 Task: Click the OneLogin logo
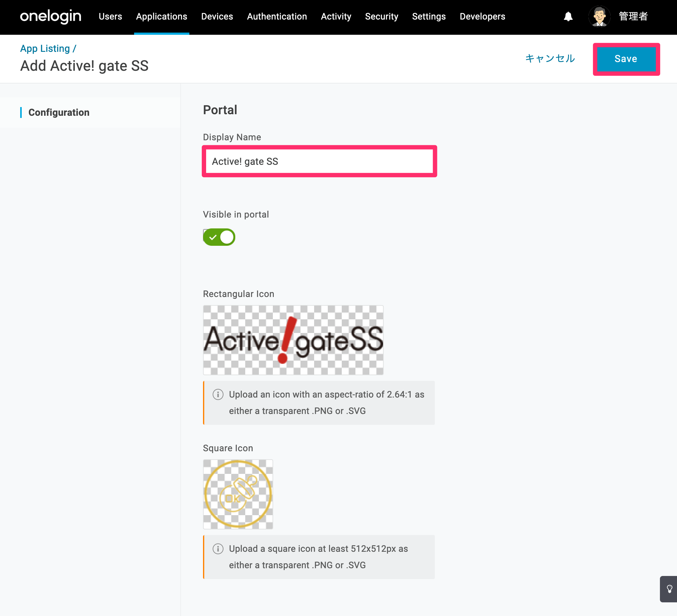tap(51, 16)
